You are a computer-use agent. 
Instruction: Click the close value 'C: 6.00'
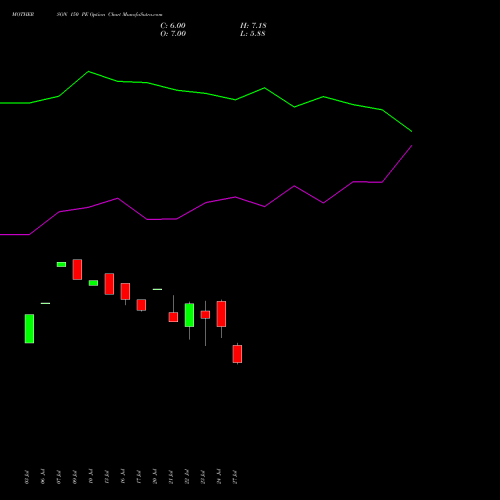173,26
